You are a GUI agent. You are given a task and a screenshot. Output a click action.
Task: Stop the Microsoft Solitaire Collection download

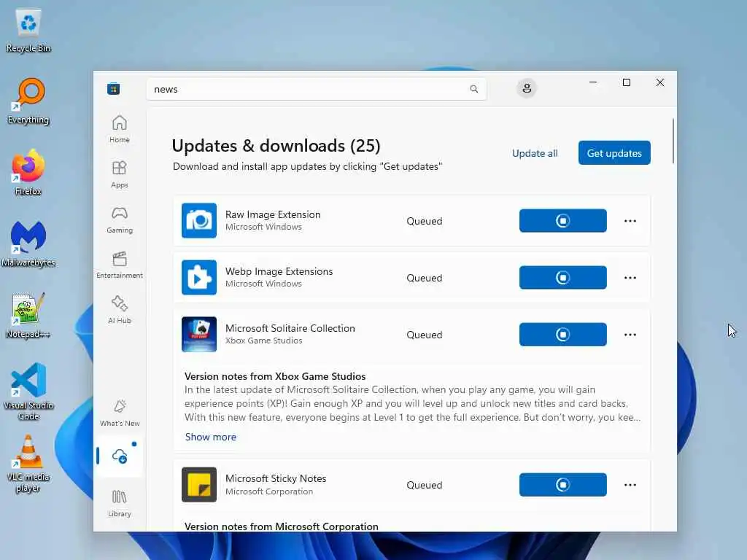pos(562,334)
